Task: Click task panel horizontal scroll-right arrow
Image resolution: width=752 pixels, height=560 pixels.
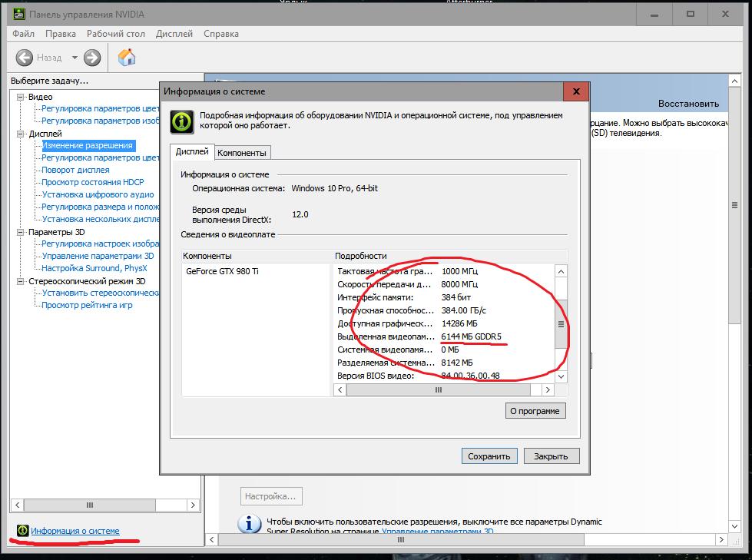Action: pos(193,505)
